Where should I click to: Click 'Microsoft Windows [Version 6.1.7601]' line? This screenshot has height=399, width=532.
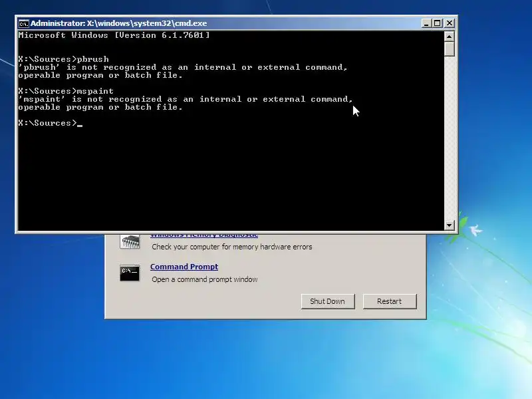tap(114, 35)
